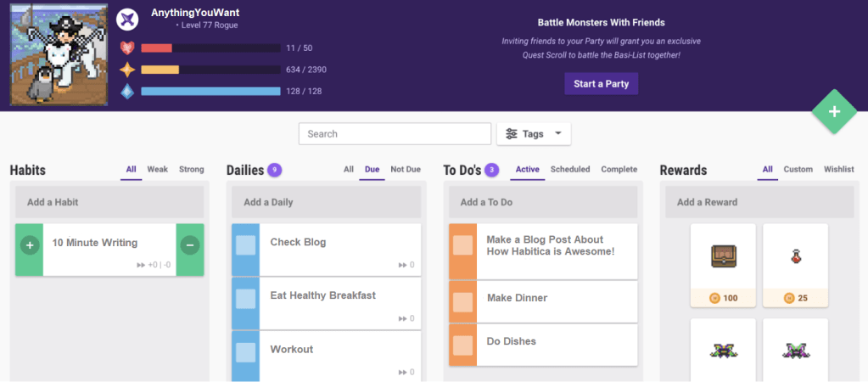Click the Rogue class badge icon

click(127, 19)
